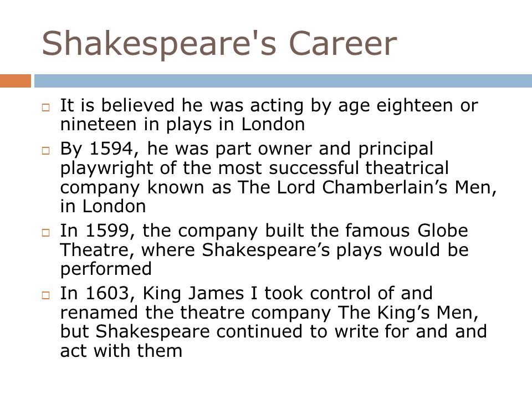Click the text nineteen in plays in London
532x399 pixels.
(182, 125)
